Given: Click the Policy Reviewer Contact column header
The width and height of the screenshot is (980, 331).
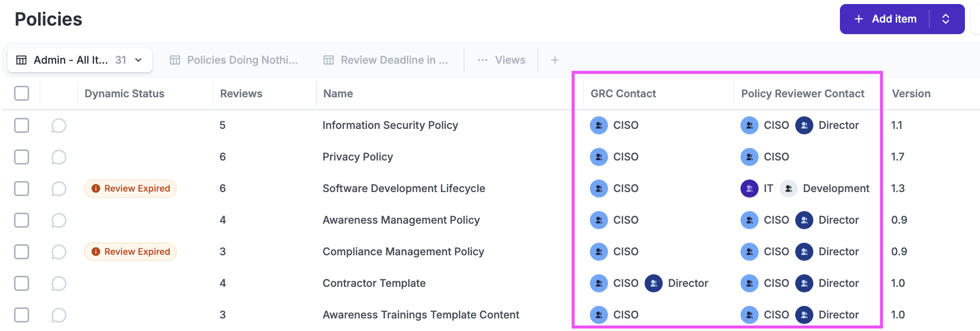Looking at the screenshot, I should pos(802,94).
